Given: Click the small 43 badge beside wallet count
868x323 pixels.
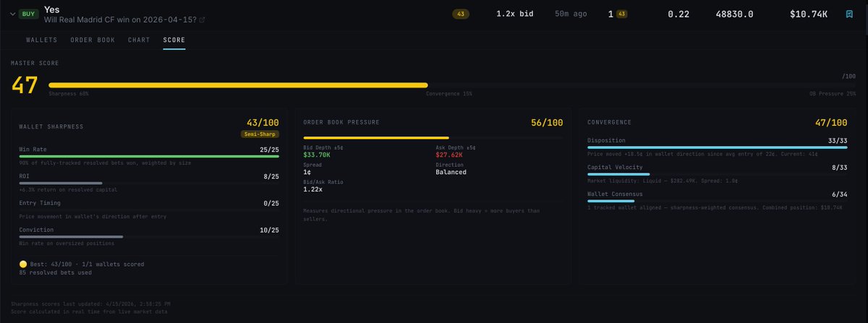Looking at the screenshot, I should (x=622, y=14).
